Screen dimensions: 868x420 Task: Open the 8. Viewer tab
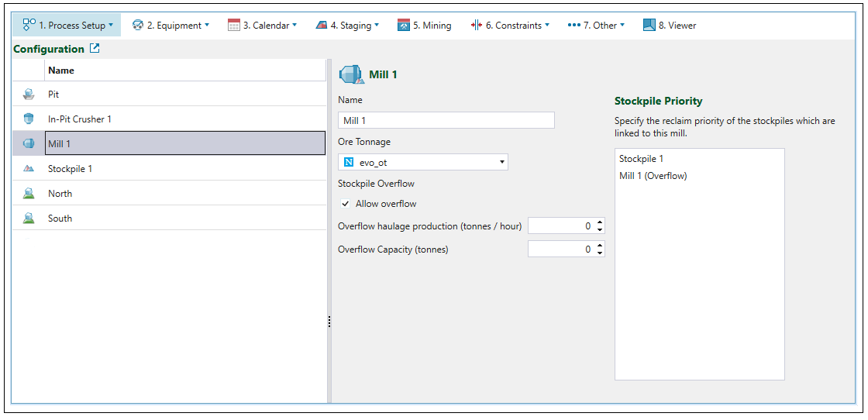coord(670,26)
